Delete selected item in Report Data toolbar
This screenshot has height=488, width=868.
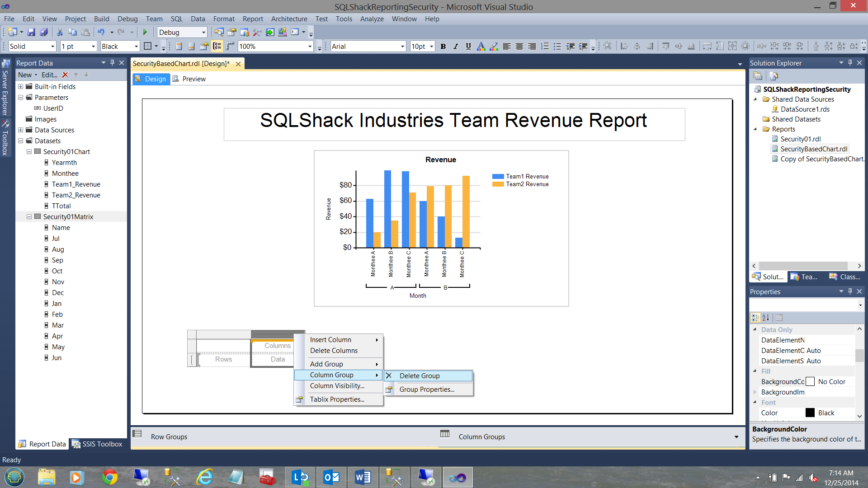65,75
